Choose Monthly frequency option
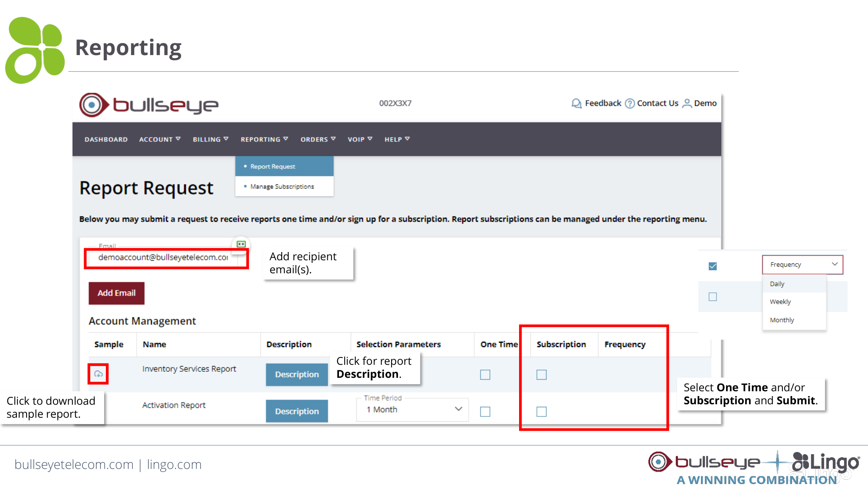 794,320
